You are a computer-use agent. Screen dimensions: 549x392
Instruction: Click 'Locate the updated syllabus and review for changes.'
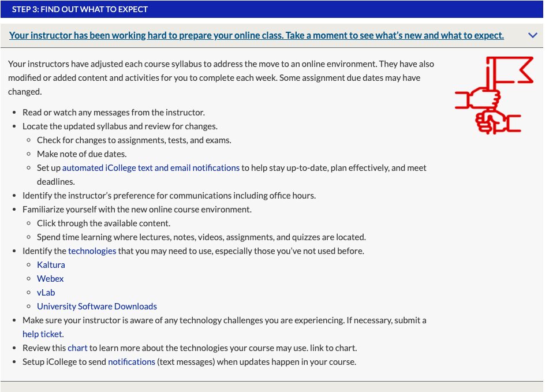coord(120,126)
